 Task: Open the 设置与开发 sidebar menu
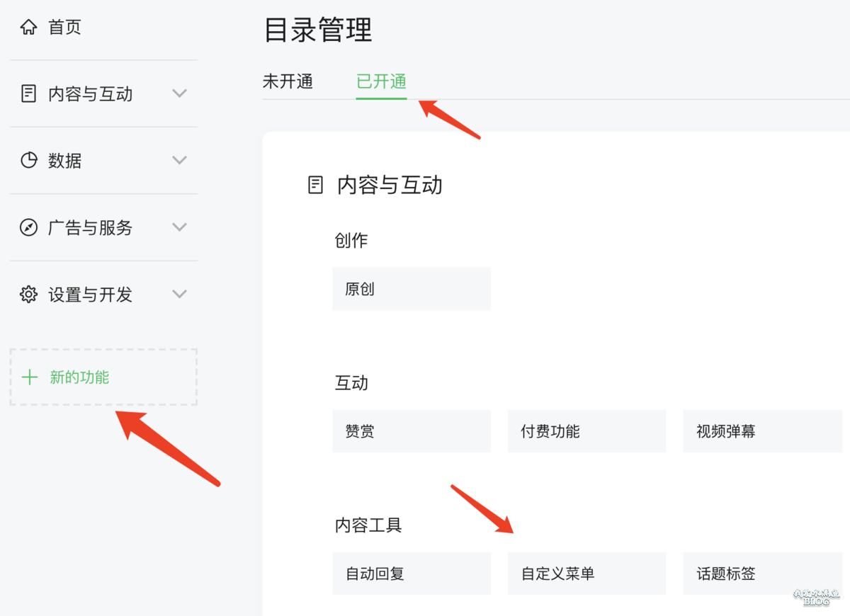(103, 295)
